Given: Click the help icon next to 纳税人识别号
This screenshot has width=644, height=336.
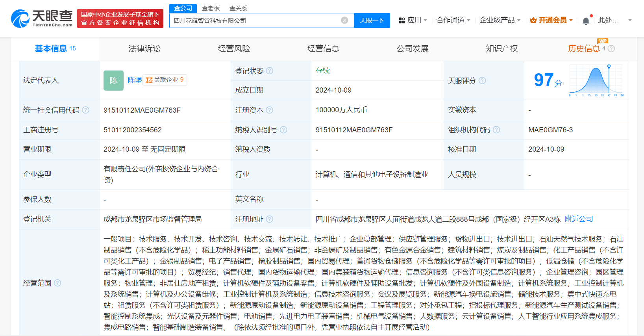Looking at the screenshot, I should click(x=283, y=130).
